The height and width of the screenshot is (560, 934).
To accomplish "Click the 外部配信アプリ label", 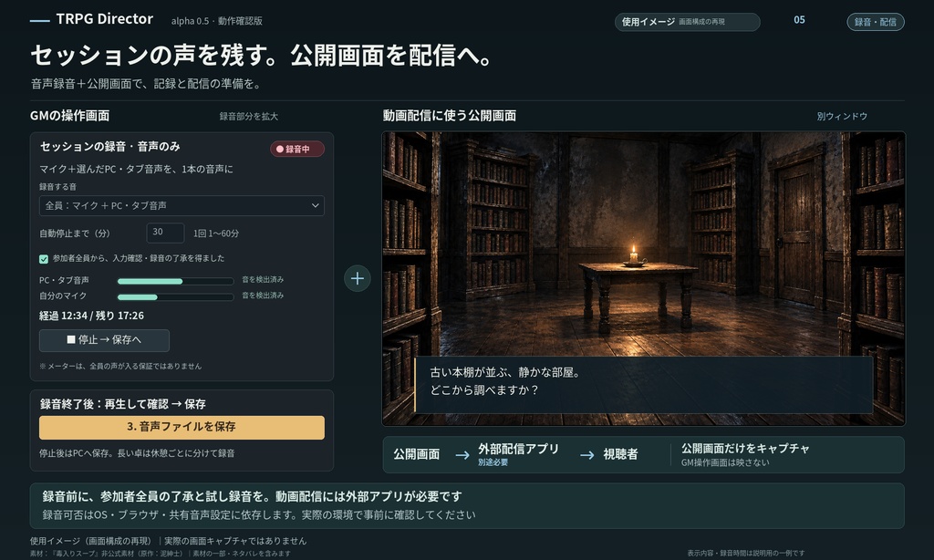I will point(518,450).
